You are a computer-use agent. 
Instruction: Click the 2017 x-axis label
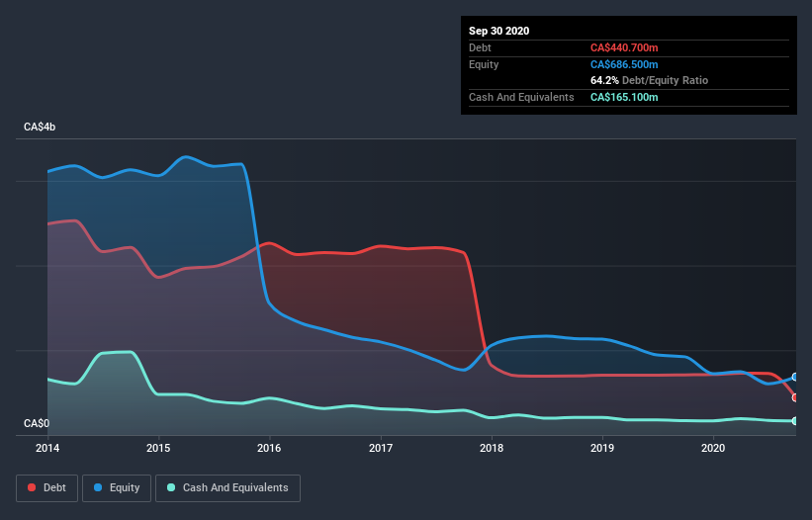[x=381, y=448]
